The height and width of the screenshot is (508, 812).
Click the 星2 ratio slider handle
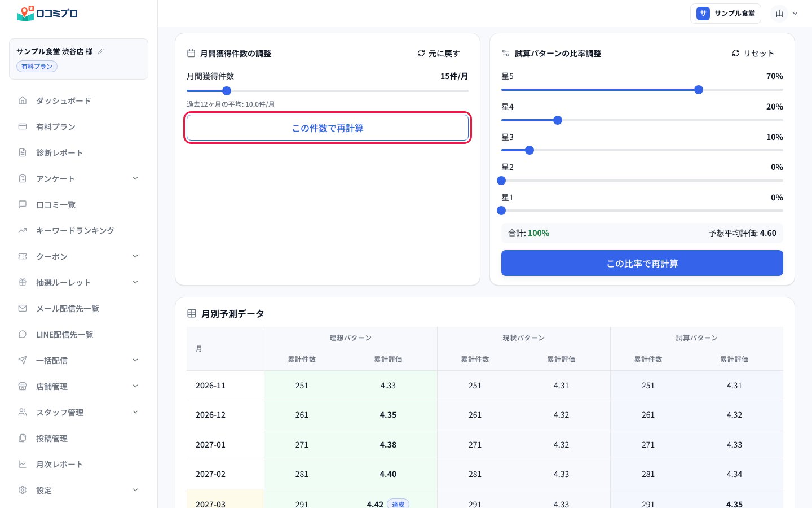501,181
